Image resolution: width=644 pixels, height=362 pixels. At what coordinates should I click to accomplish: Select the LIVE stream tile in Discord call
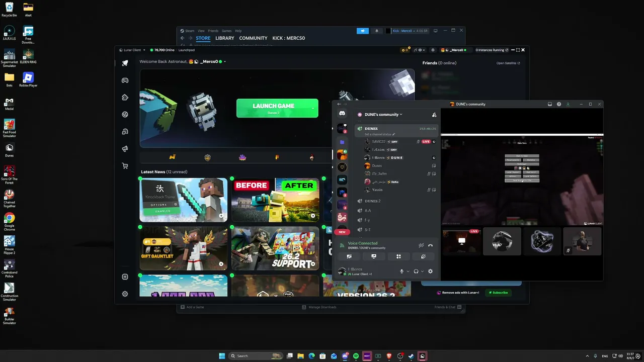[x=462, y=242]
